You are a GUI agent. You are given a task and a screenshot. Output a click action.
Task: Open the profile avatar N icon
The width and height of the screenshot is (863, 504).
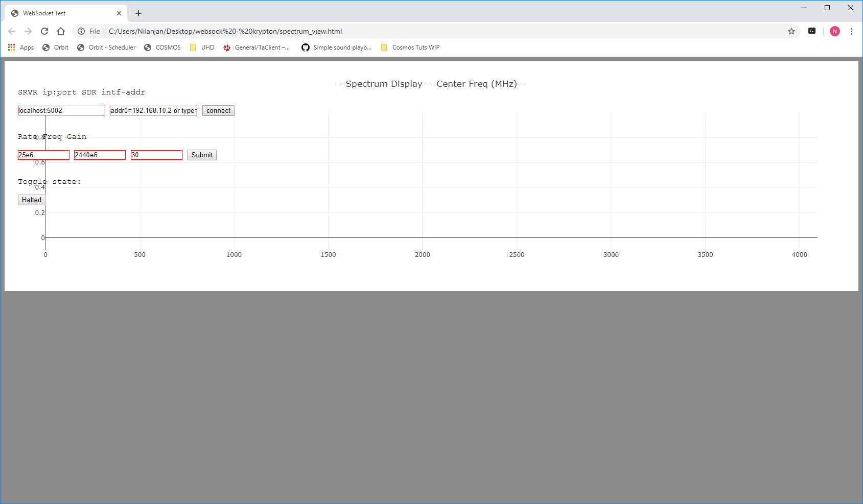click(x=835, y=31)
